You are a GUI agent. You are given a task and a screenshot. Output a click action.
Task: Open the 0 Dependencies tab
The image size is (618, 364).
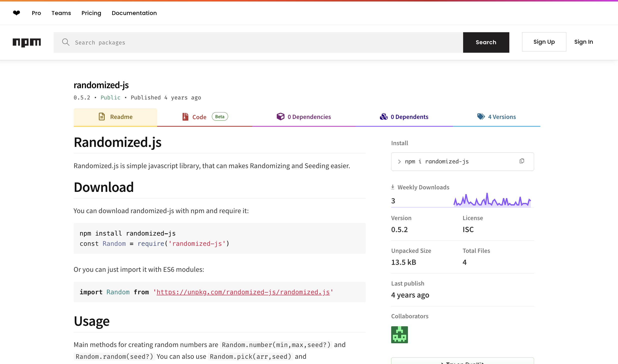tap(304, 117)
